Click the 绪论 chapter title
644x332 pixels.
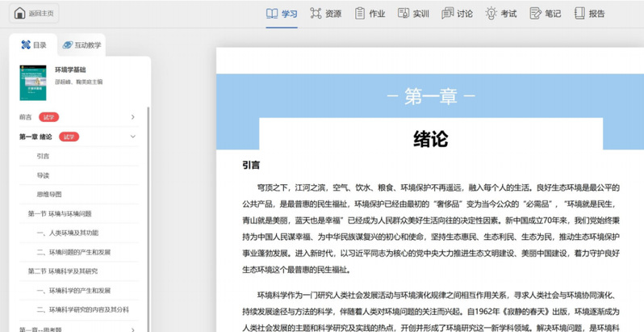(430, 139)
